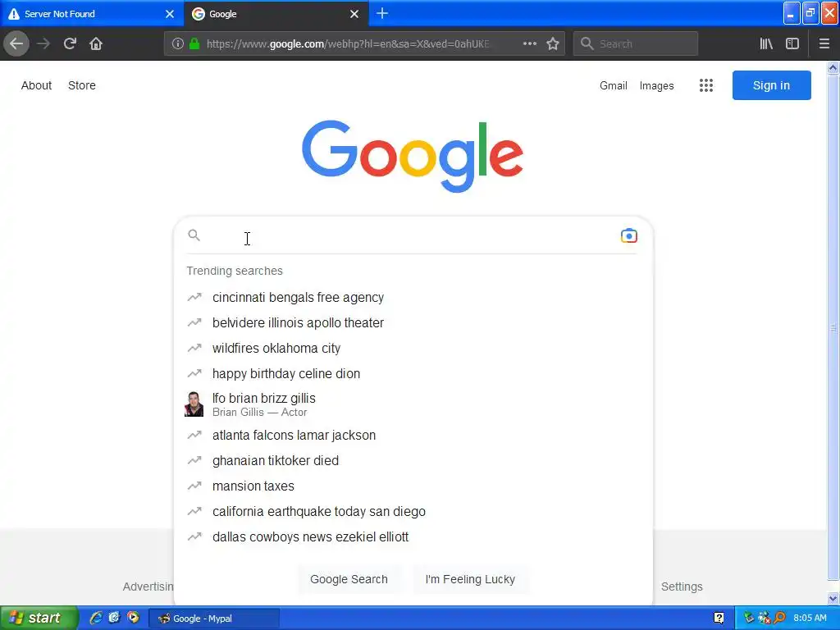840x630 pixels.
Task: Open the hamburger application menu
Action: tap(824, 44)
